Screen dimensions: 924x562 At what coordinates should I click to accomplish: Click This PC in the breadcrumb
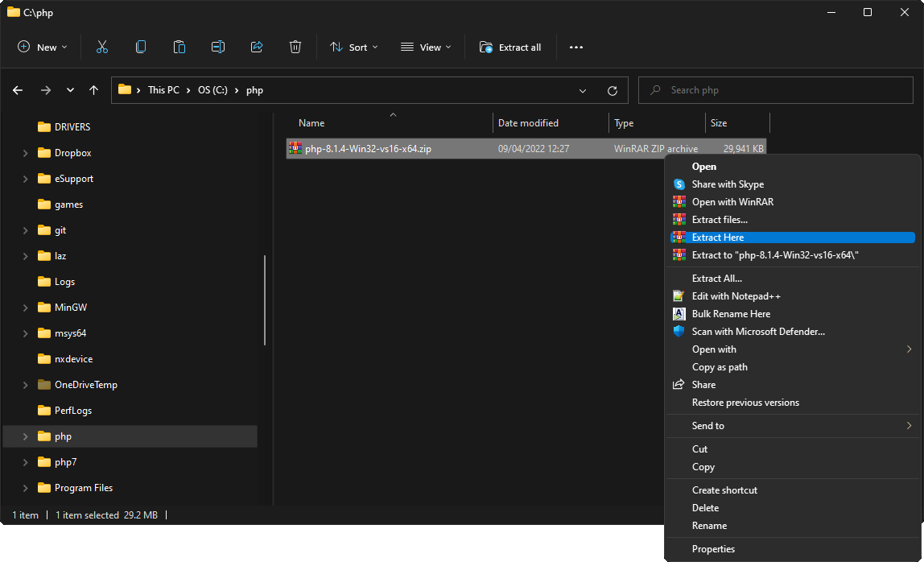(x=164, y=90)
